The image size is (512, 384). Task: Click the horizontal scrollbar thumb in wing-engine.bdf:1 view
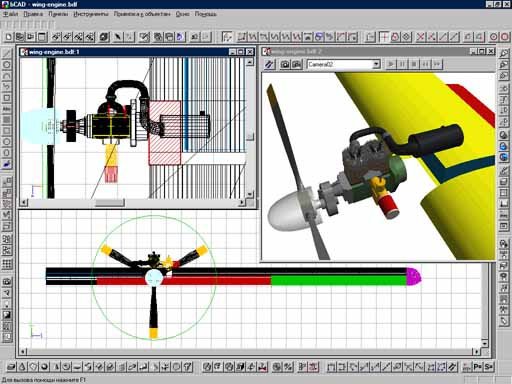110,203
